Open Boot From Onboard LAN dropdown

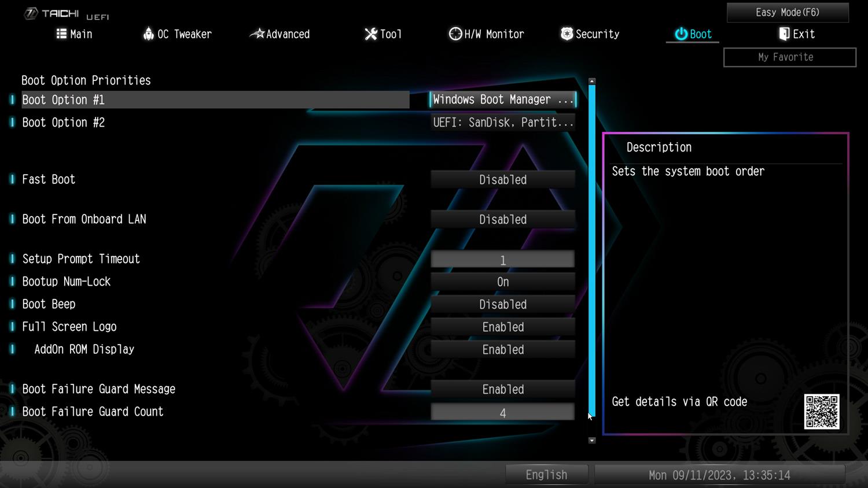click(x=502, y=220)
